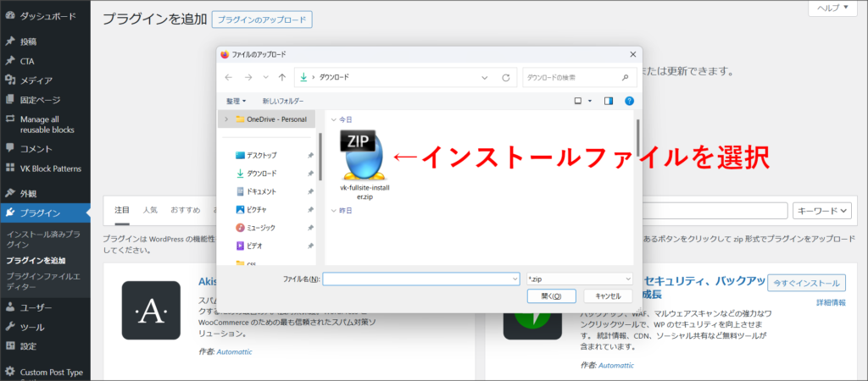Open the ダッシュボード sidebar menu
The width and height of the screenshot is (868, 381).
click(x=47, y=16)
